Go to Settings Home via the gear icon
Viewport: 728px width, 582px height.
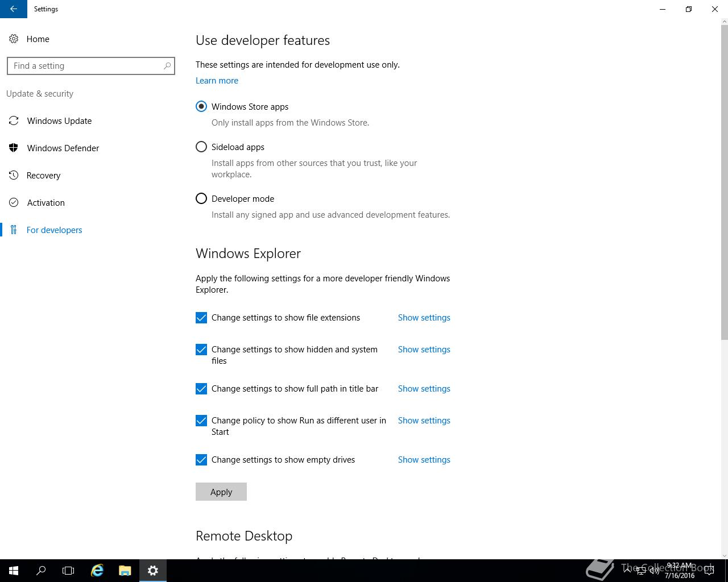click(x=14, y=39)
